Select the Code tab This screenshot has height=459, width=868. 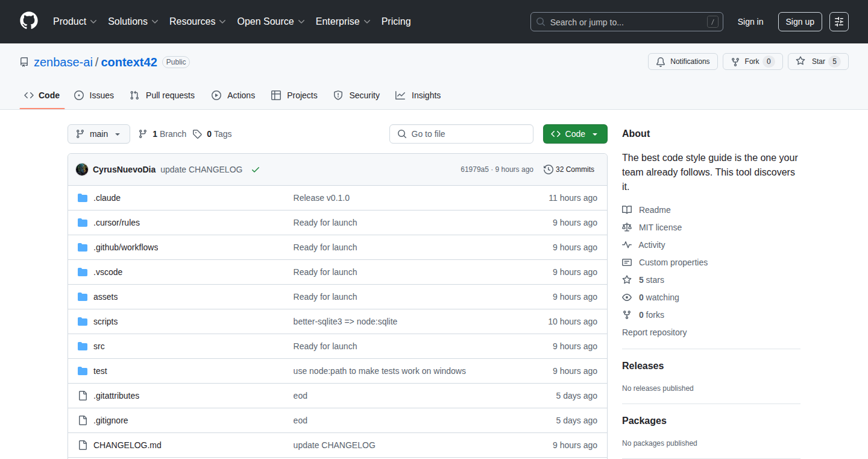coord(42,95)
